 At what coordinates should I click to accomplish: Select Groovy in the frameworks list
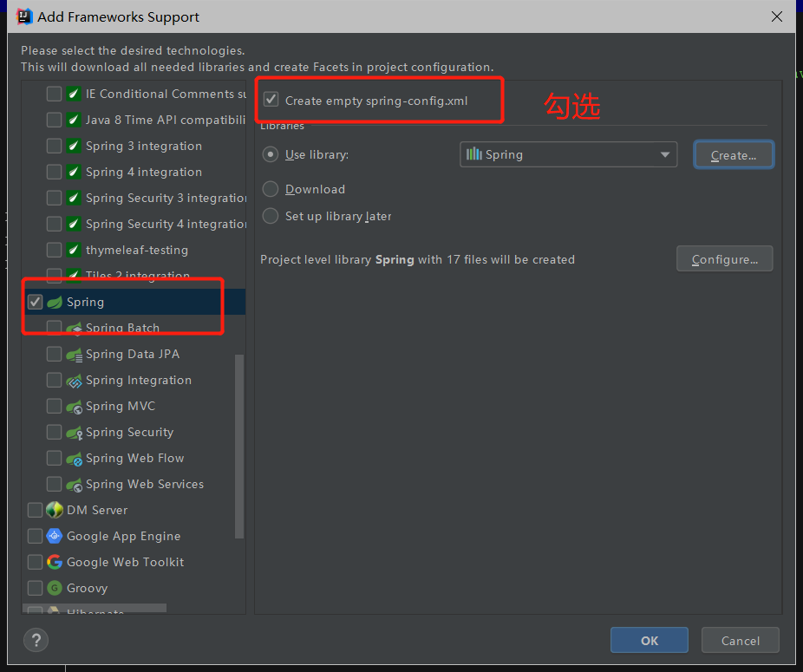(x=87, y=588)
